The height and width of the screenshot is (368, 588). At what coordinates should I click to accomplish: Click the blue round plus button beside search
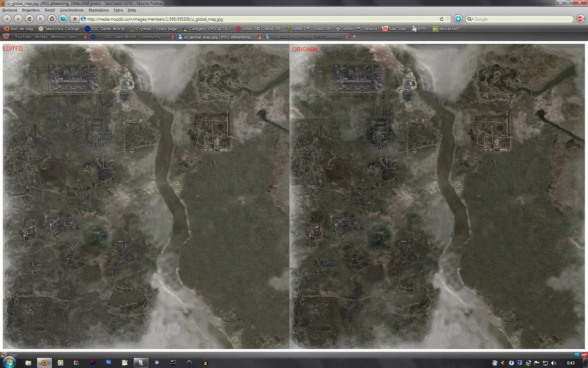click(x=458, y=19)
